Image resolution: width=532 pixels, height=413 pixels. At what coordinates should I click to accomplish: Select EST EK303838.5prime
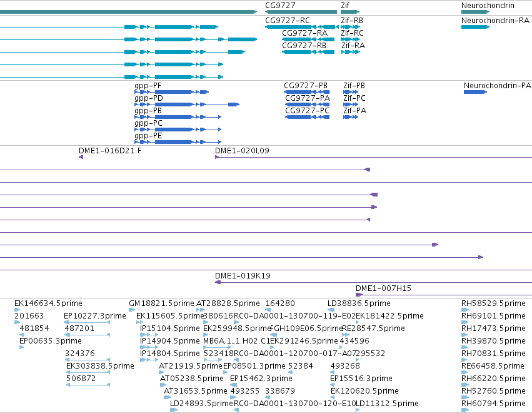pos(100,366)
